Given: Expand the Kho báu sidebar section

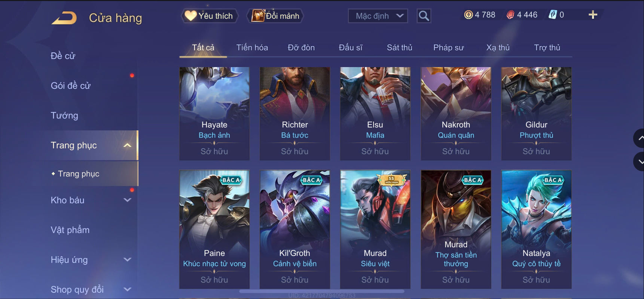Looking at the screenshot, I should (127, 200).
